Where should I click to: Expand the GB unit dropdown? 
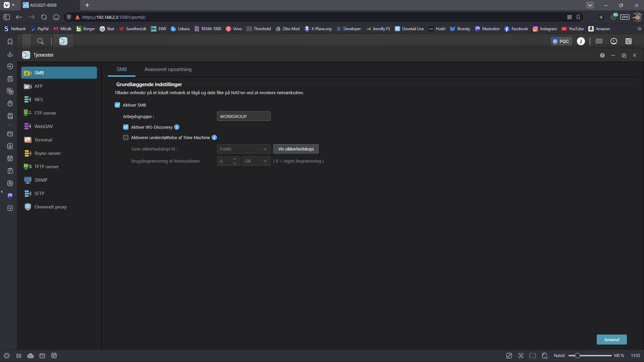256,161
